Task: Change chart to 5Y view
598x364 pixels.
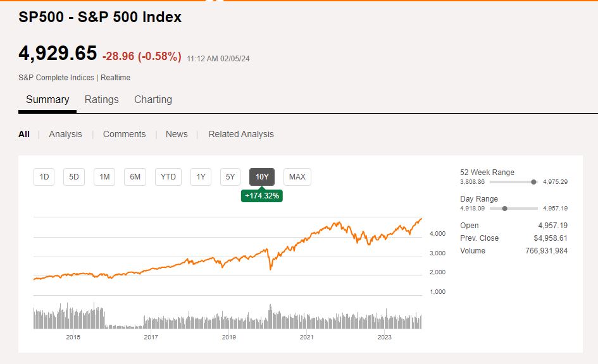Action: 231,177
